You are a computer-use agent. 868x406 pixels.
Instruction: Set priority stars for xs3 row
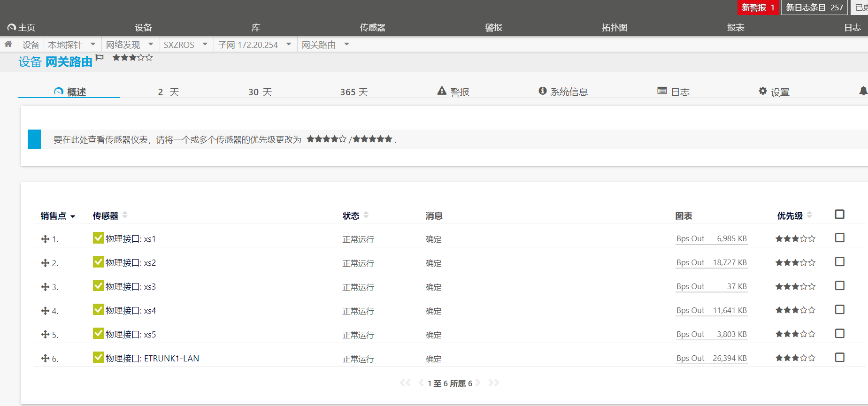tap(795, 287)
